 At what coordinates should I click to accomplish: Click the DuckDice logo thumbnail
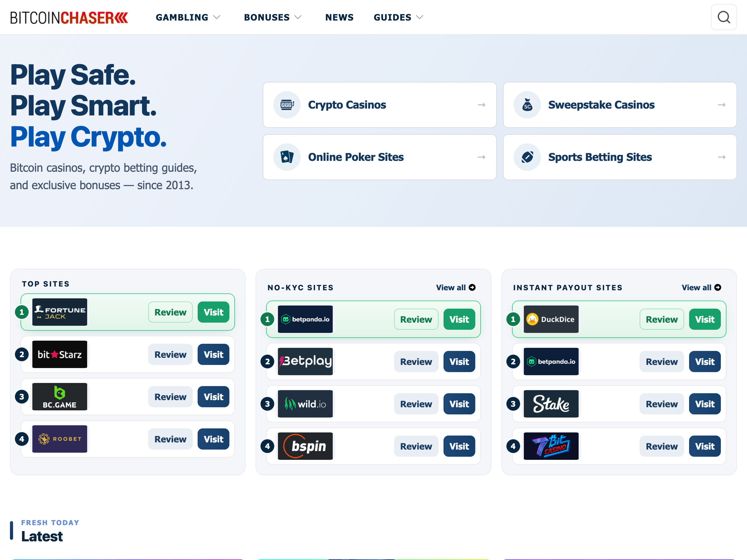coord(551,319)
